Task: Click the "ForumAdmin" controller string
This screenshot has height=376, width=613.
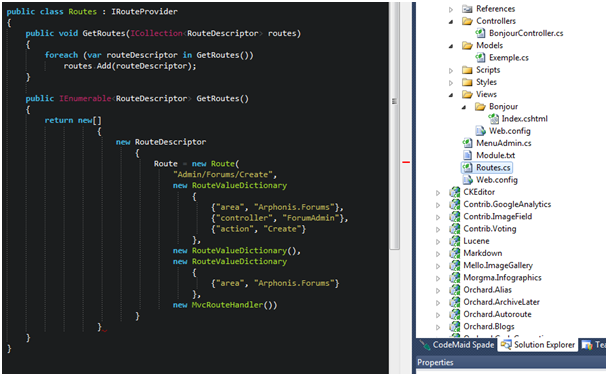Action: (x=310, y=218)
